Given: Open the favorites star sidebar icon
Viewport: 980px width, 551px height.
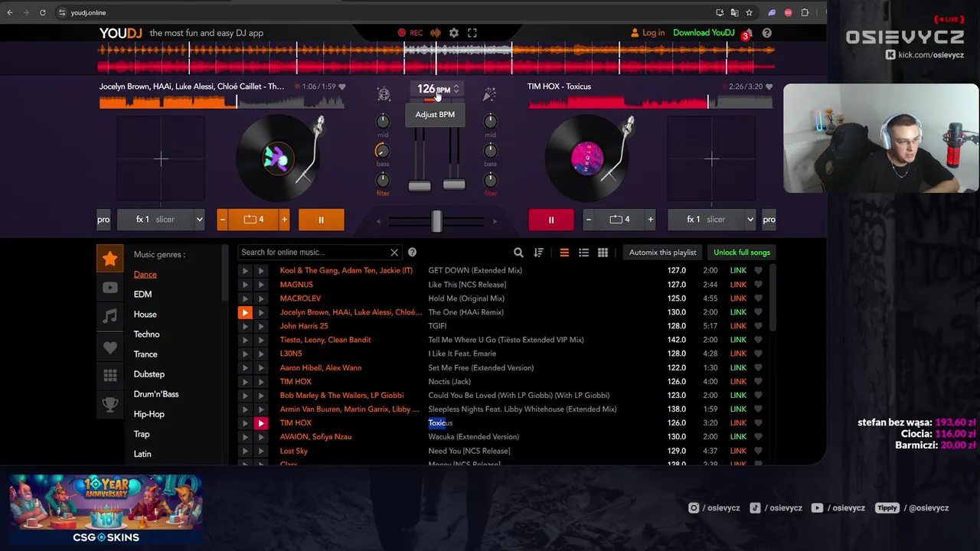Looking at the screenshot, I should click(110, 259).
